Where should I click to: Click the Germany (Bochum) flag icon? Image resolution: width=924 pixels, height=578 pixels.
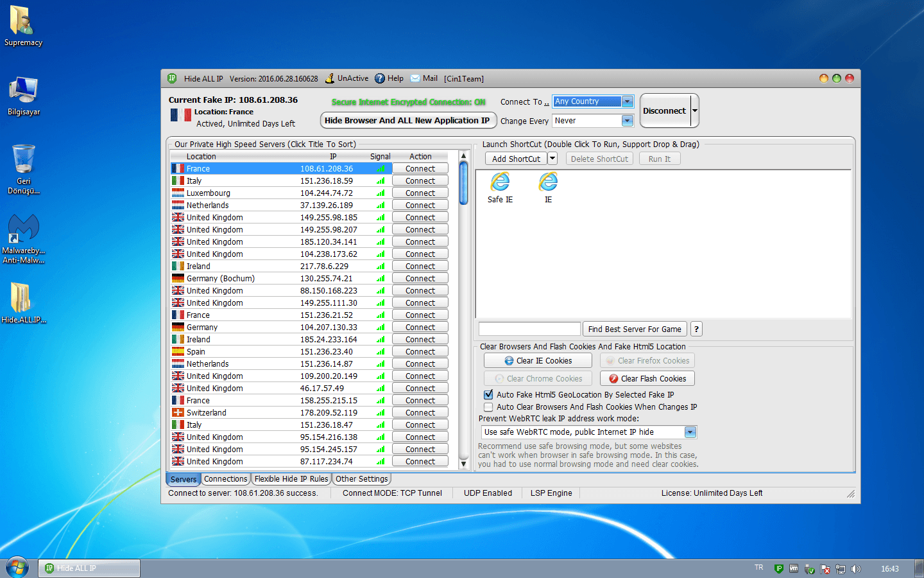178,278
